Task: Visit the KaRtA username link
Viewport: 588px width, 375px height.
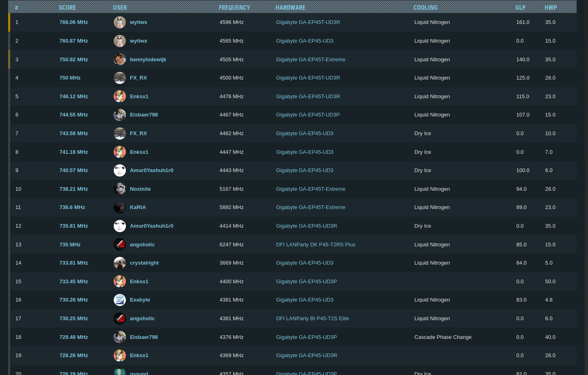Action: [x=138, y=207]
